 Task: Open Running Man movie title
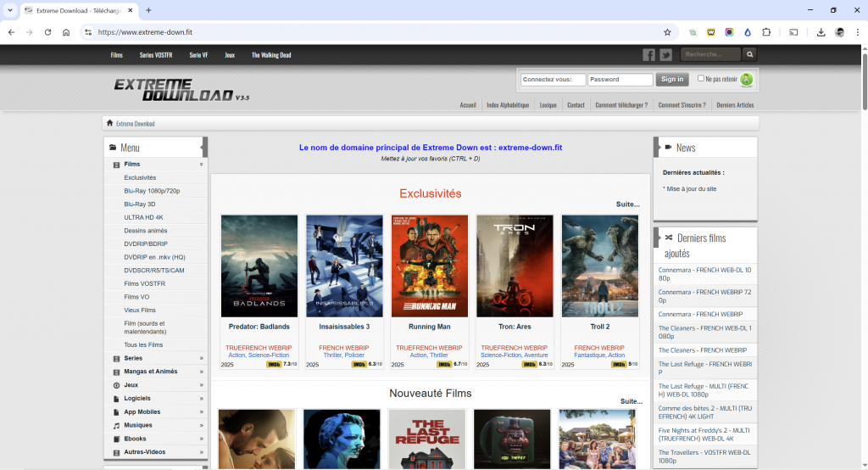pos(430,327)
